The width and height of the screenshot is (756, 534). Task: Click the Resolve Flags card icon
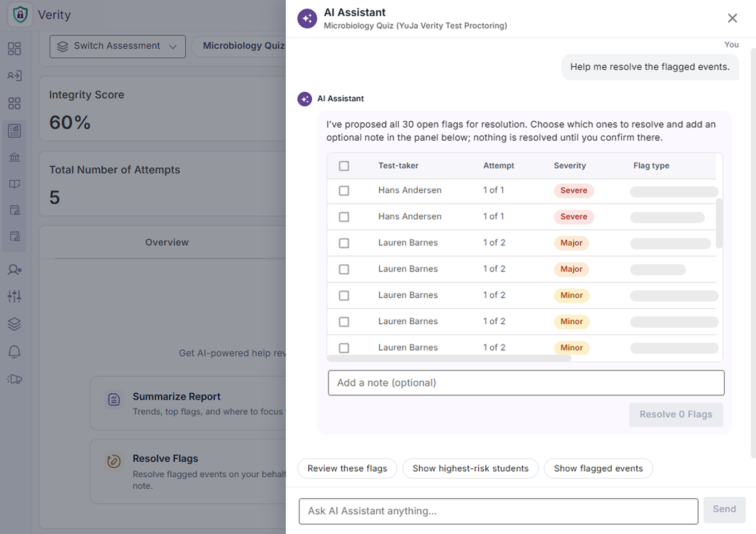coord(114,461)
